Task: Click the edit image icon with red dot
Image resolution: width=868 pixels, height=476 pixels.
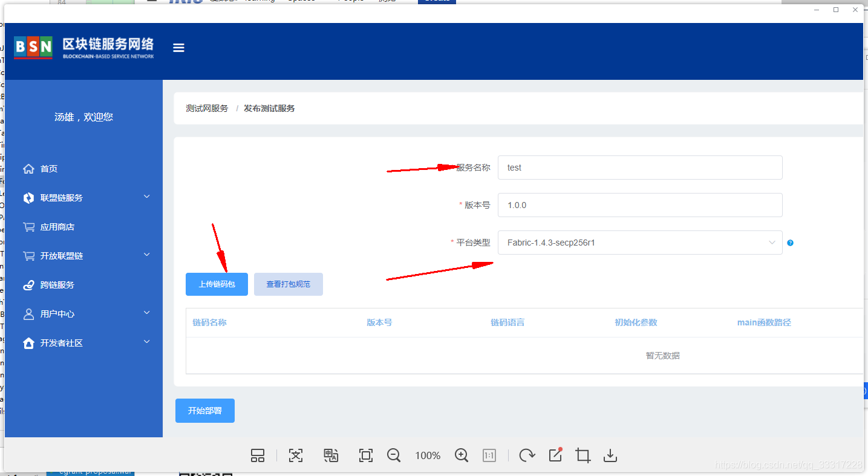Action: pos(555,455)
